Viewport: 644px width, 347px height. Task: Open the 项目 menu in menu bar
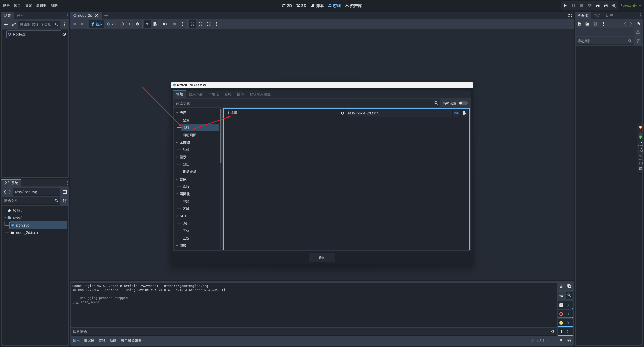[17, 6]
